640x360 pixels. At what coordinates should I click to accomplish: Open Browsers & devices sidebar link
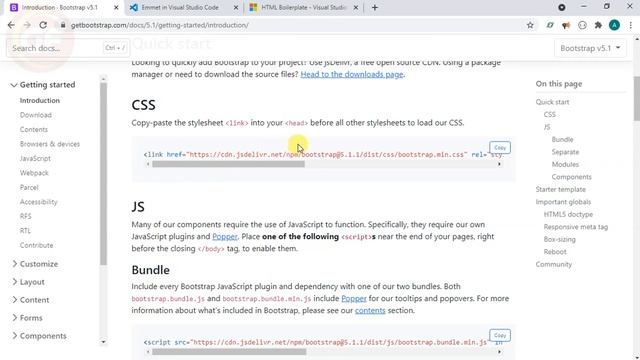tap(50, 144)
